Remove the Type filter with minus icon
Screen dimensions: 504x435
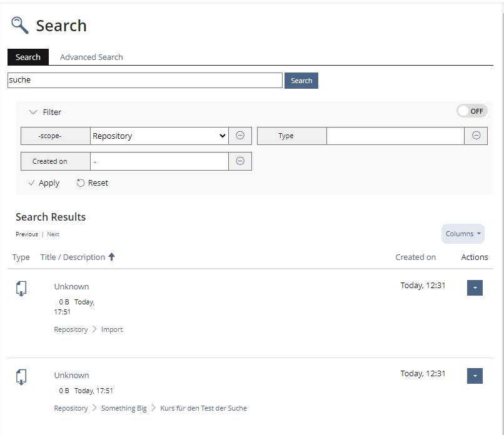tap(476, 136)
